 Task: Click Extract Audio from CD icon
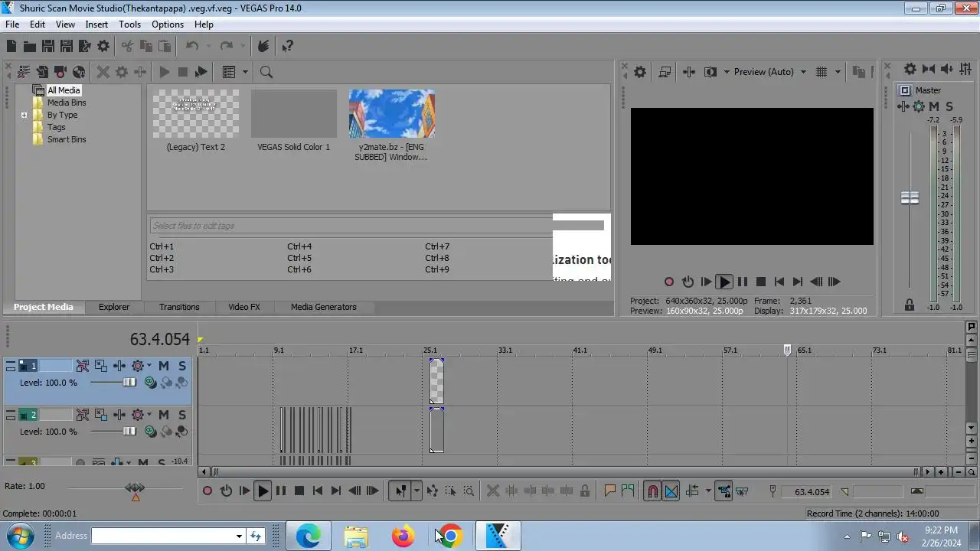click(79, 72)
